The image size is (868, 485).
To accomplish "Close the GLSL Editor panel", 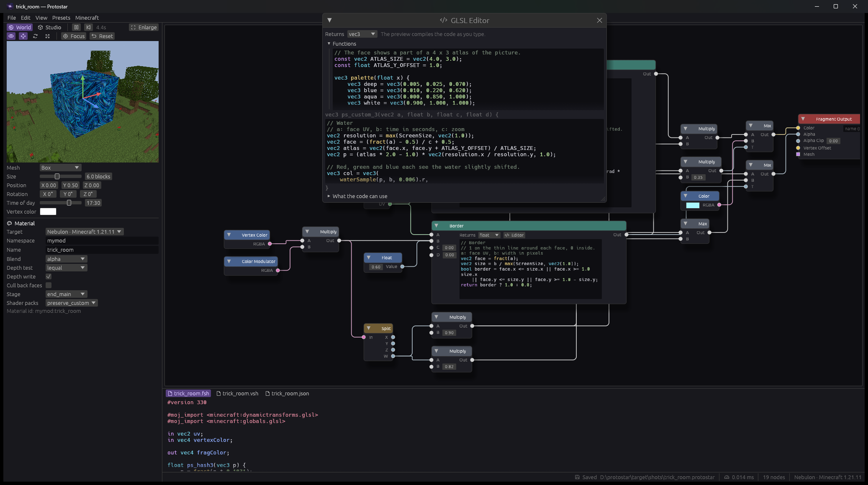I will (599, 20).
